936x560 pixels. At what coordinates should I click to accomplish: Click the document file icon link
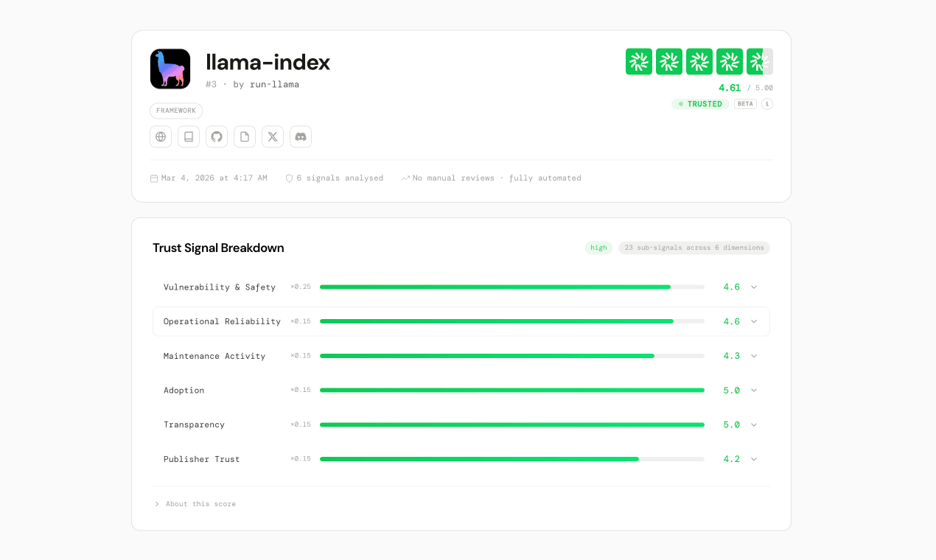[x=245, y=136]
